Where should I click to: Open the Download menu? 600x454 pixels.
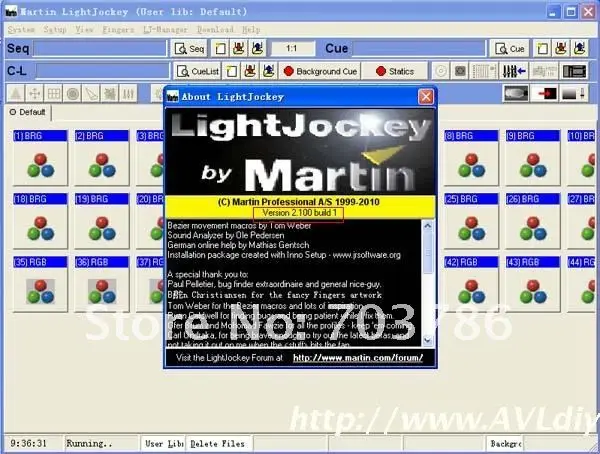(215, 29)
